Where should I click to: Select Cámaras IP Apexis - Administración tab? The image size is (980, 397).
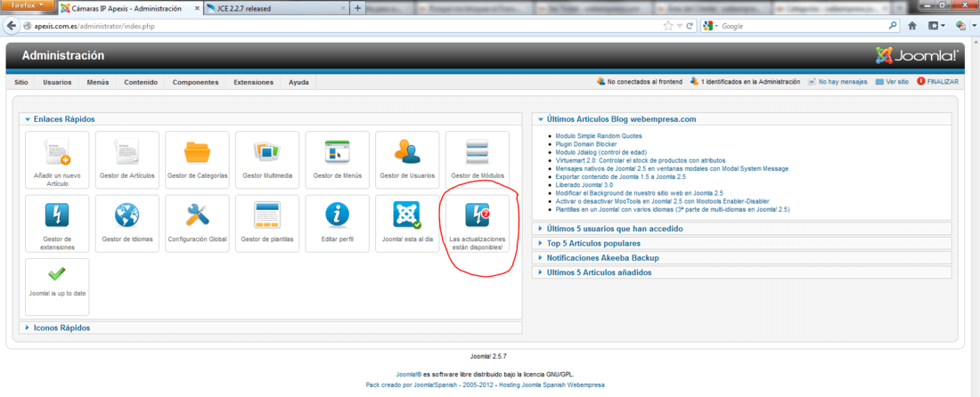128,9
